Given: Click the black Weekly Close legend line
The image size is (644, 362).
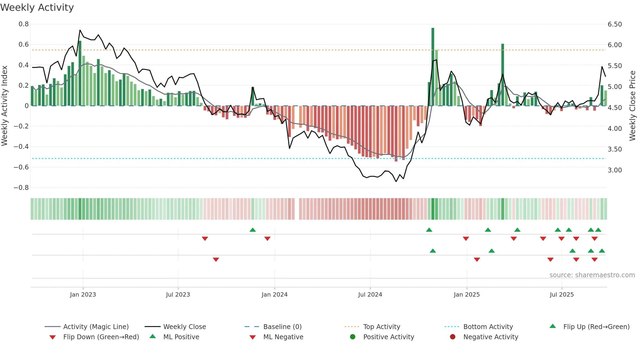Looking at the screenshot, I should click(x=152, y=327).
